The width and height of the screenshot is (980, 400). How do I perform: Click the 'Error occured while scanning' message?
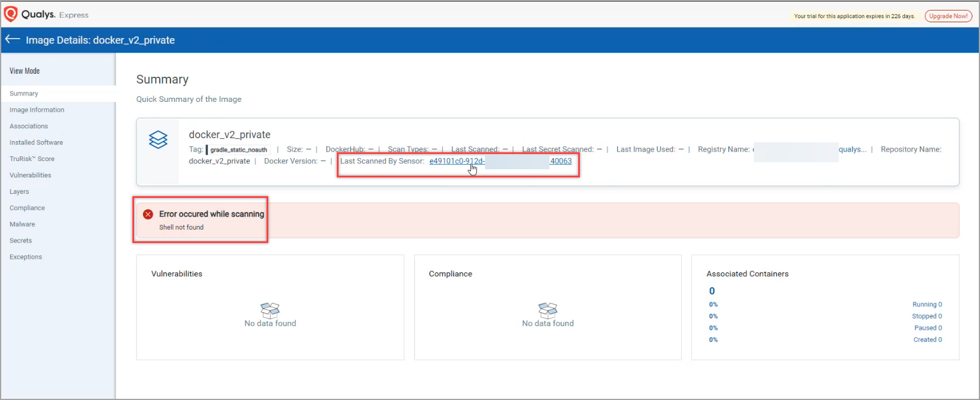point(211,214)
